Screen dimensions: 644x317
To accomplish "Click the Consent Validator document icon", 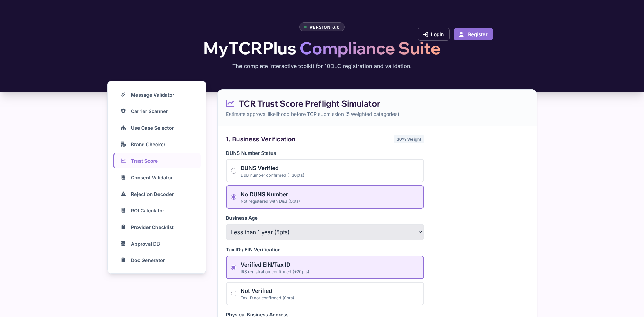I will (123, 177).
